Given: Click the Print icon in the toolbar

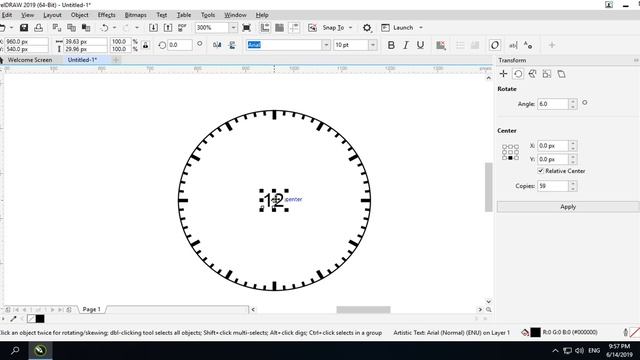Looking at the screenshot, I should [x=38, y=28].
